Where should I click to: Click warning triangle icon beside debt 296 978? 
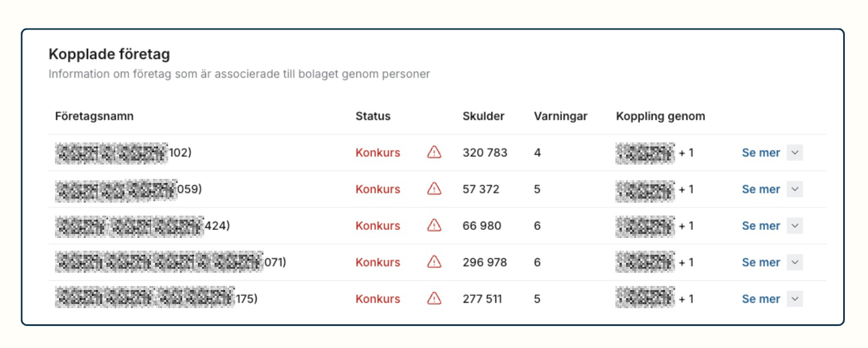[x=434, y=262]
